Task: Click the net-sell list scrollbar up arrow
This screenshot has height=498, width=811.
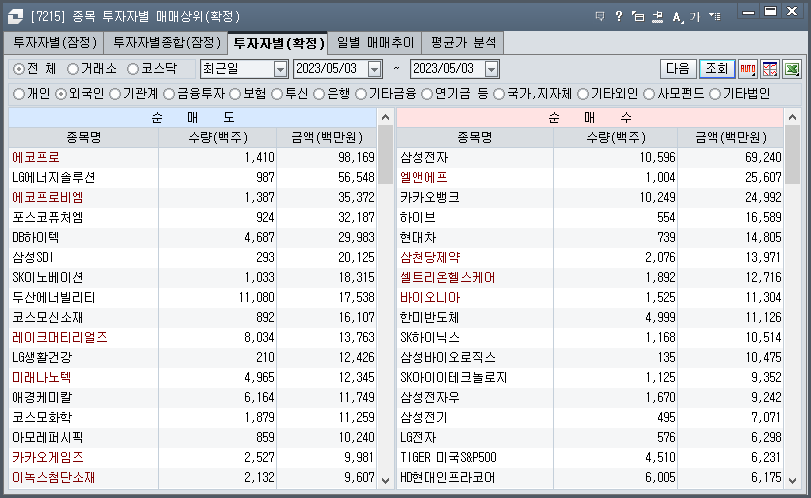Action: tap(385, 117)
